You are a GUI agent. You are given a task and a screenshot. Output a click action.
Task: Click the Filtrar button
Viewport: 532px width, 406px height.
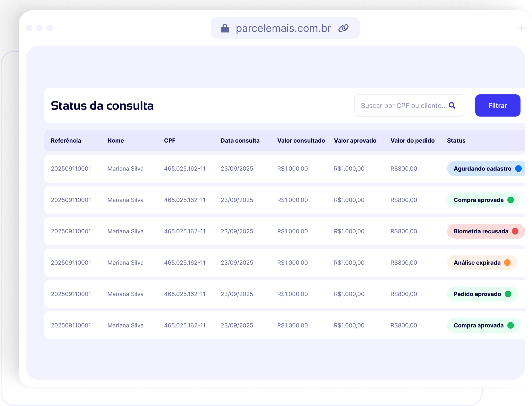tap(497, 105)
